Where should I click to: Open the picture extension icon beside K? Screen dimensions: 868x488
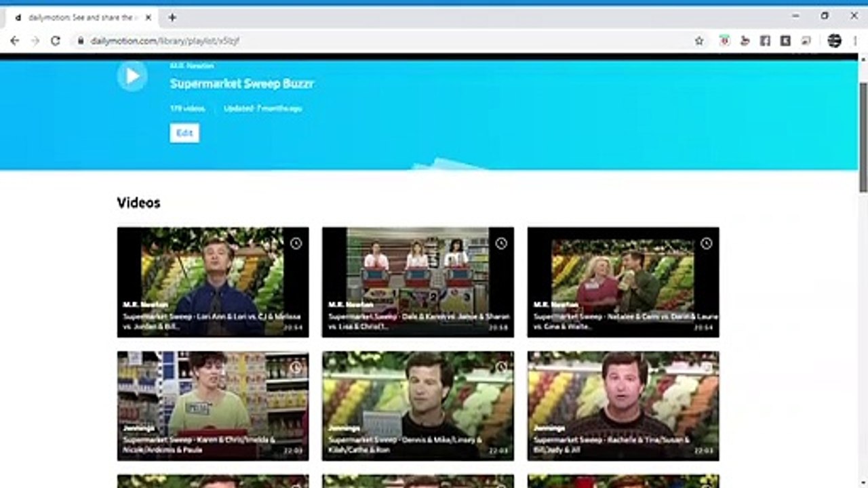806,41
